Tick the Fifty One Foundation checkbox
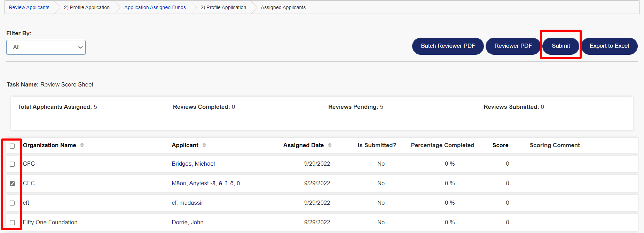644x233 pixels. pos(12,223)
